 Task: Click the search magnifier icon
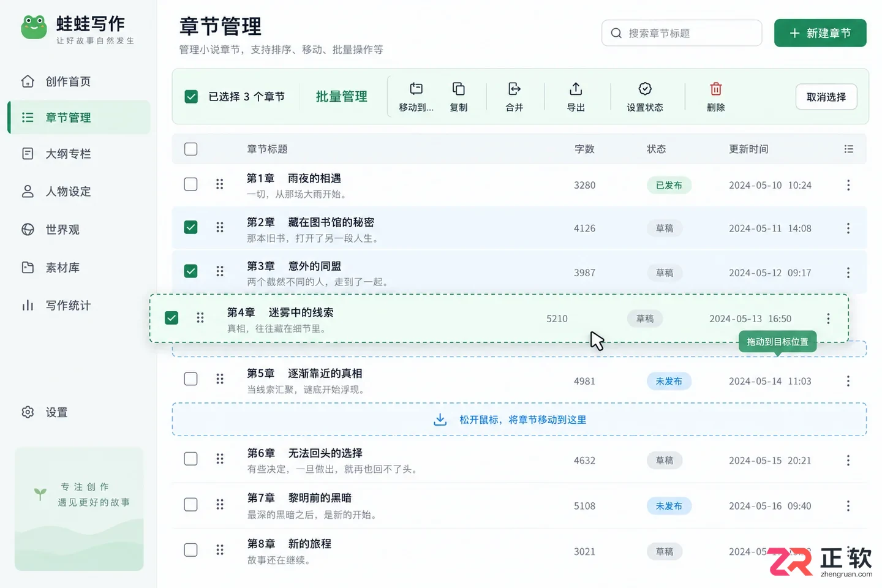(x=616, y=33)
